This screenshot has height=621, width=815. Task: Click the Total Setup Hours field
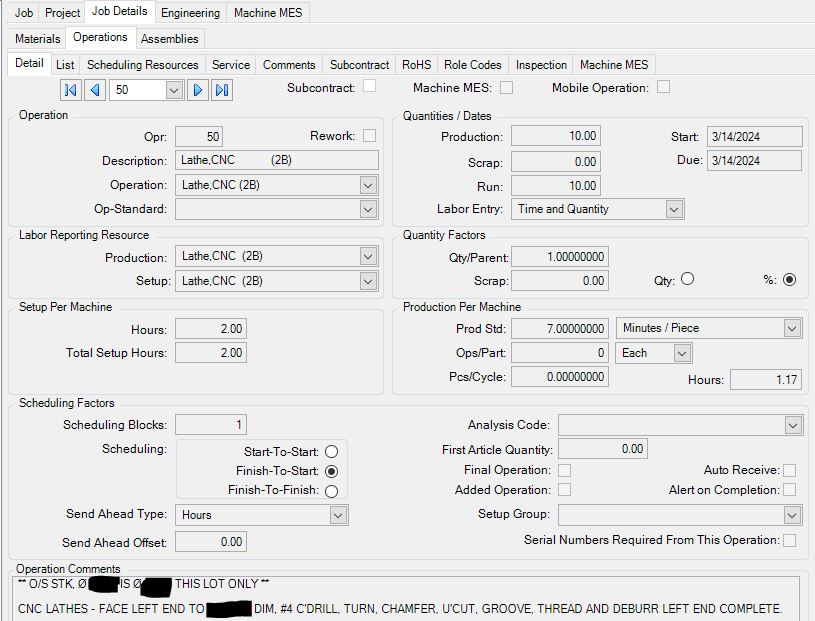coord(211,353)
